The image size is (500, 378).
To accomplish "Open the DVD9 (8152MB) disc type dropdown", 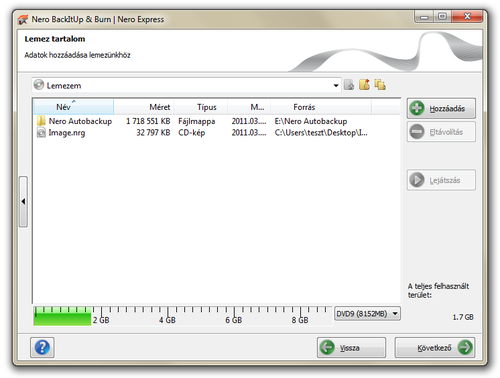I will click(x=367, y=314).
